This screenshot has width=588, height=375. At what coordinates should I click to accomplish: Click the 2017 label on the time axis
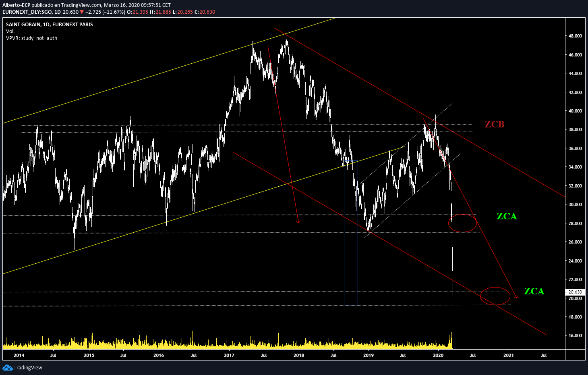coord(229,355)
